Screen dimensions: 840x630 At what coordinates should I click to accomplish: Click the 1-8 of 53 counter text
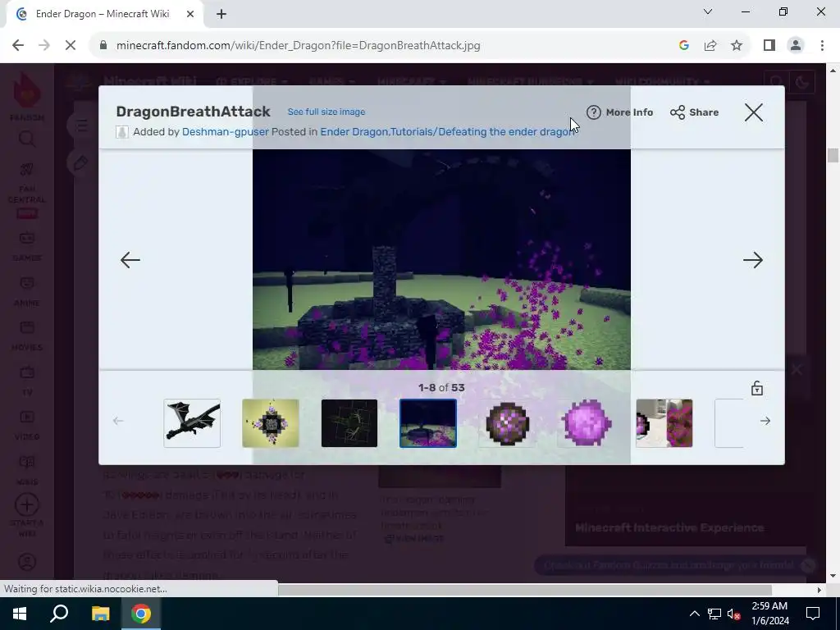pyautogui.click(x=441, y=388)
